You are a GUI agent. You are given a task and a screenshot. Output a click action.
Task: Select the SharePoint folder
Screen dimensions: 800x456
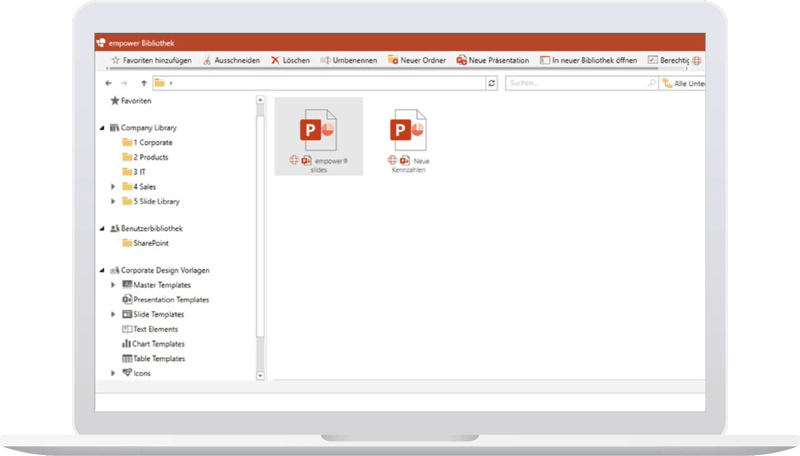[145, 243]
